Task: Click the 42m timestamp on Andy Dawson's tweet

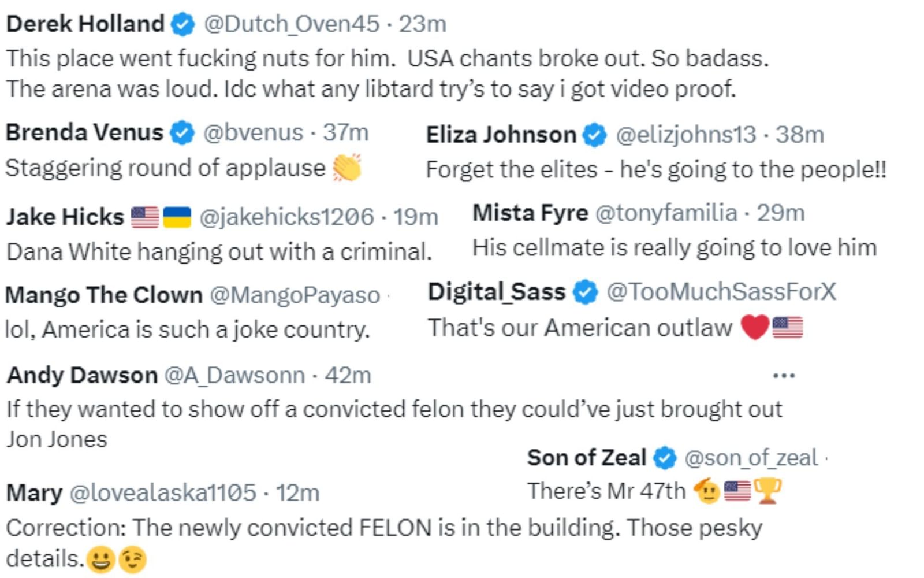Action: 348,376
